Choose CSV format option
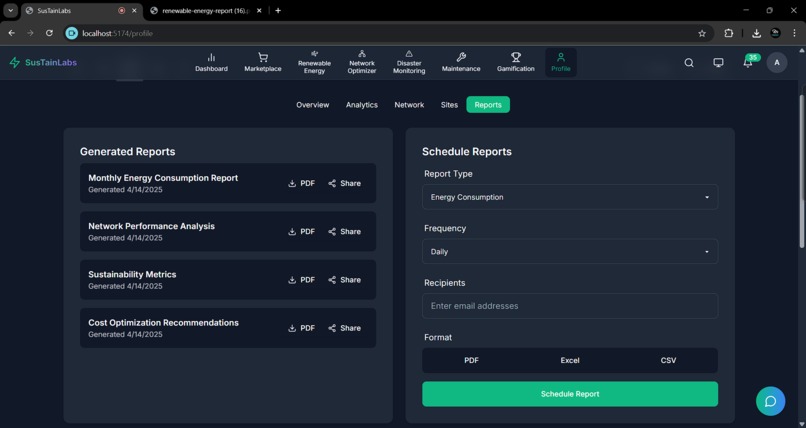The image size is (806, 428). coord(668,361)
